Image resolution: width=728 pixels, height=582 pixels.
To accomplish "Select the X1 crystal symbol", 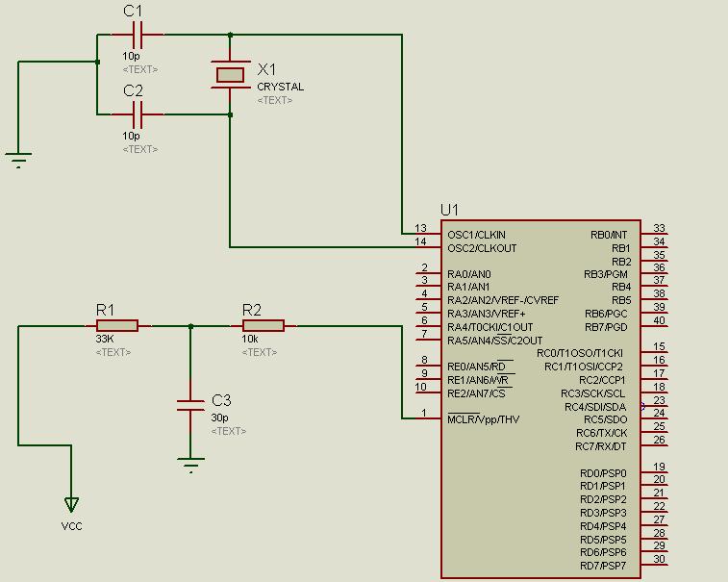I will [230, 75].
